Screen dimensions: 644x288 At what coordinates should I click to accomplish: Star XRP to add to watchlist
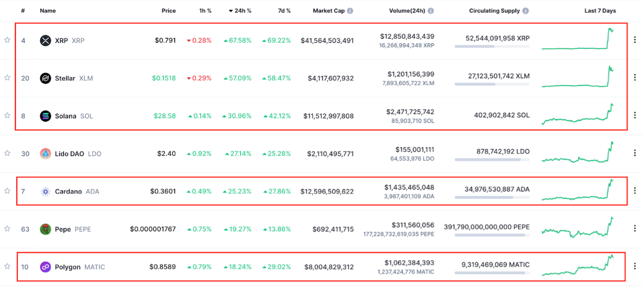tap(7, 40)
